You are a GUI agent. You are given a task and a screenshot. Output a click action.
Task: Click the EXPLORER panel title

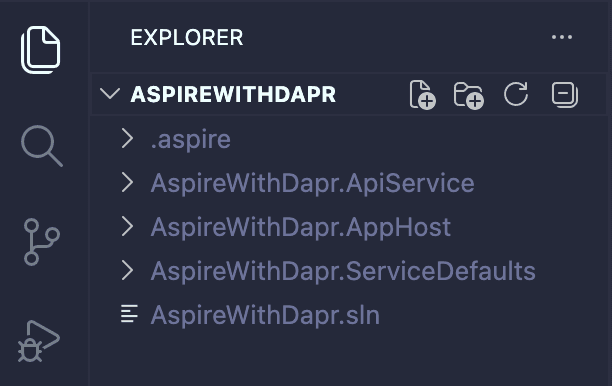187,37
